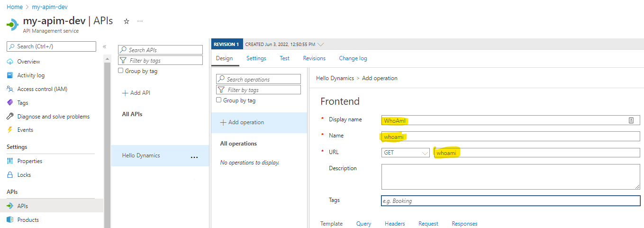Expand the Revision 1 created chevron

click(321, 45)
